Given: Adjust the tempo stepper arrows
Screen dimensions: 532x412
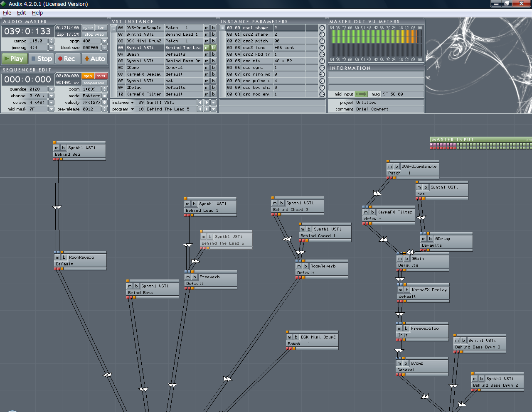Looking at the screenshot, I should [x=51, y=41].
